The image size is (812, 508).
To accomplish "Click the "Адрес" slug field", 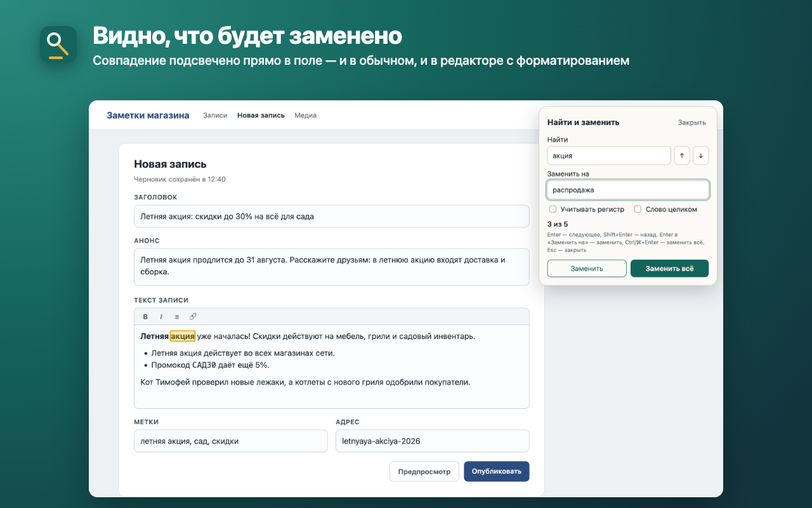I will tap(432, 441).
